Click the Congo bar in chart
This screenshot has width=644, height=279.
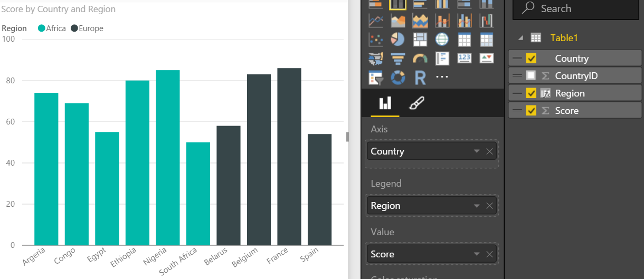point(77,174)
